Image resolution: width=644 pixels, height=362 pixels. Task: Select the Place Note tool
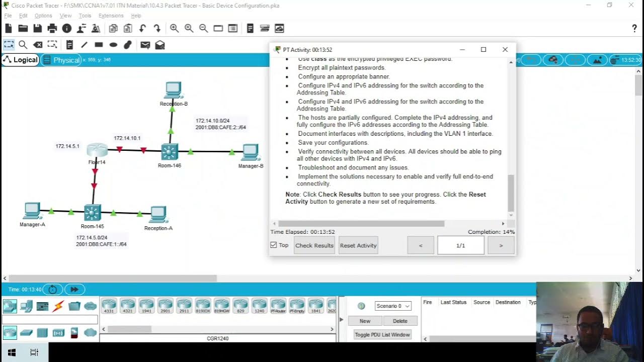pyautogui.click(x=69, y=45)
